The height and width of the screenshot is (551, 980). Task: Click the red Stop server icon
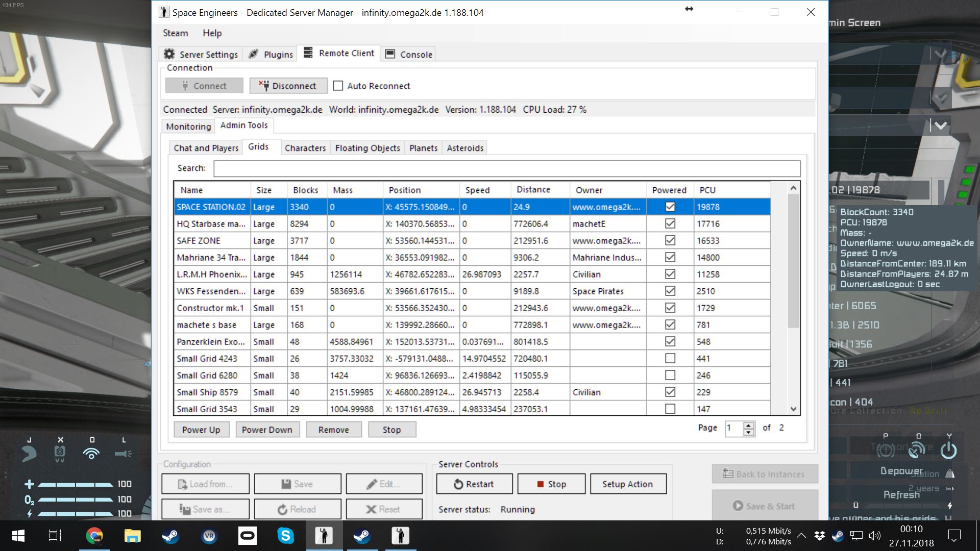(x=540, y=484)
